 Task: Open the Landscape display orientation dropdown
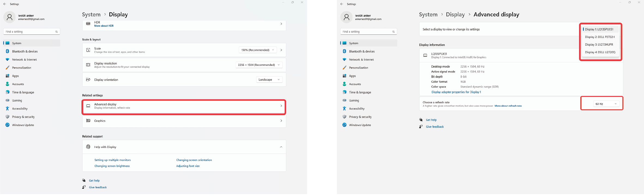pos(269,80)
